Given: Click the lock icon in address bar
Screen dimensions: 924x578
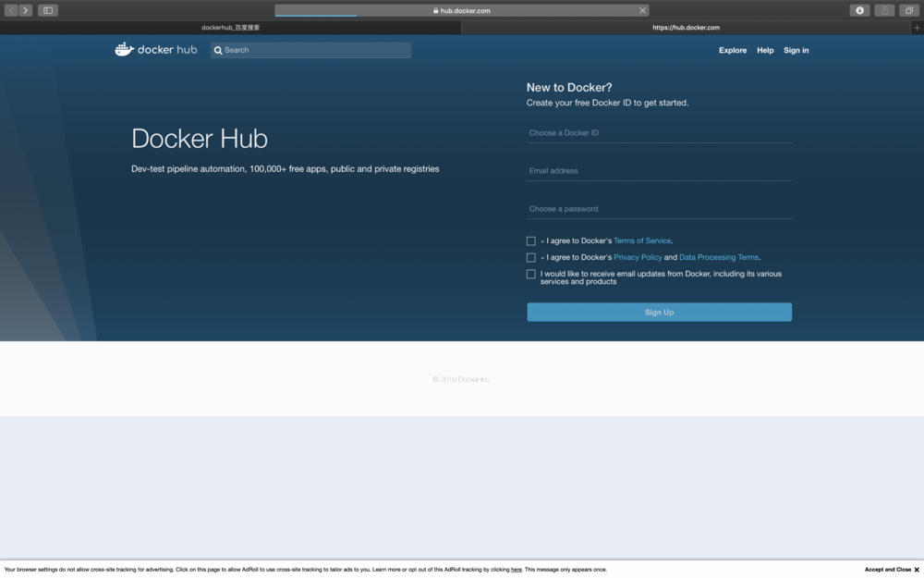Looking at the screenshot, I should click(435, 10).
